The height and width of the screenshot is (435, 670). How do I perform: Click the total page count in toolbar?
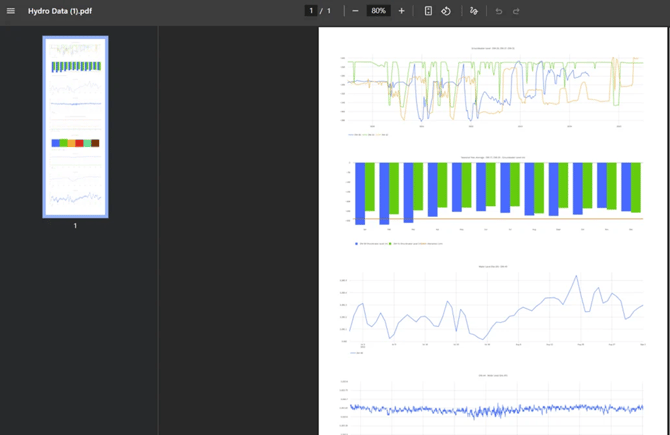(x=329, y=11)
